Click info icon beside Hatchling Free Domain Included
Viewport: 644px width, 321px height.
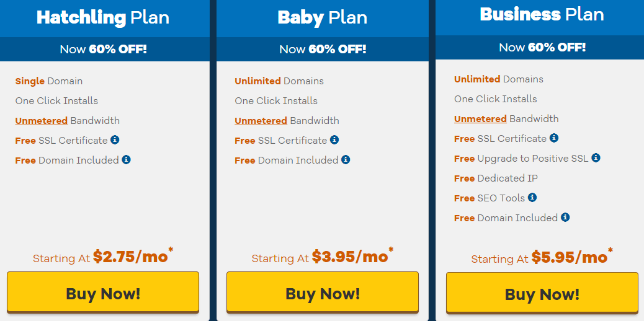pyautogui.click(x=126, y=160)
